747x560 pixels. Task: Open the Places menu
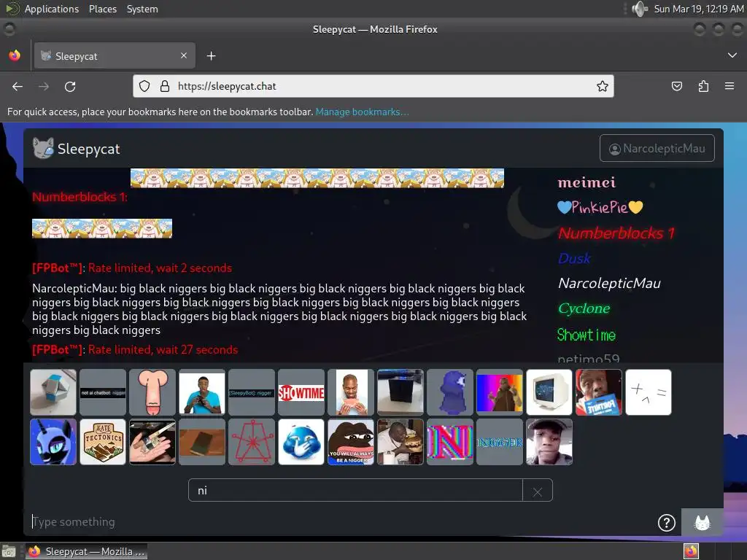[102, 9]
